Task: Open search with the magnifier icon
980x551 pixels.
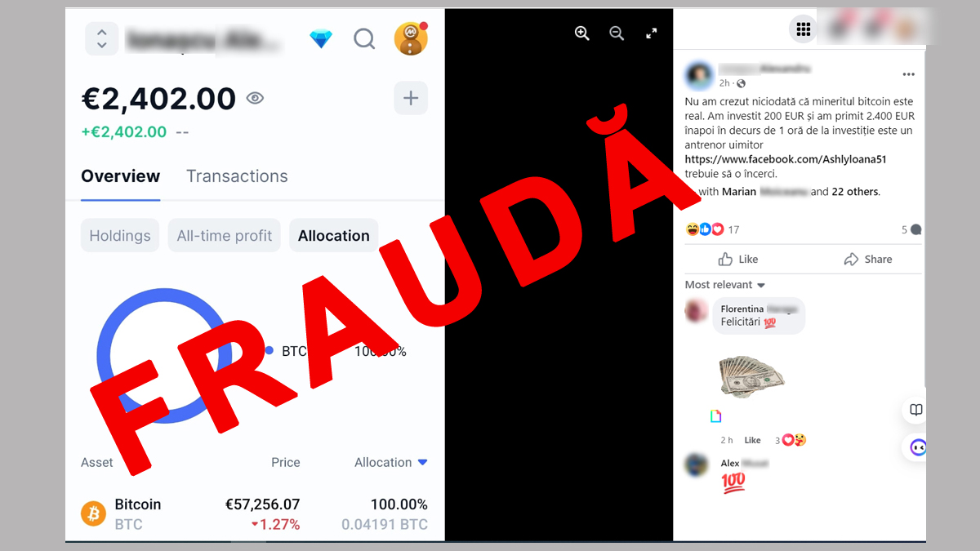Action: pyautogui.click(x=364, y=38)
